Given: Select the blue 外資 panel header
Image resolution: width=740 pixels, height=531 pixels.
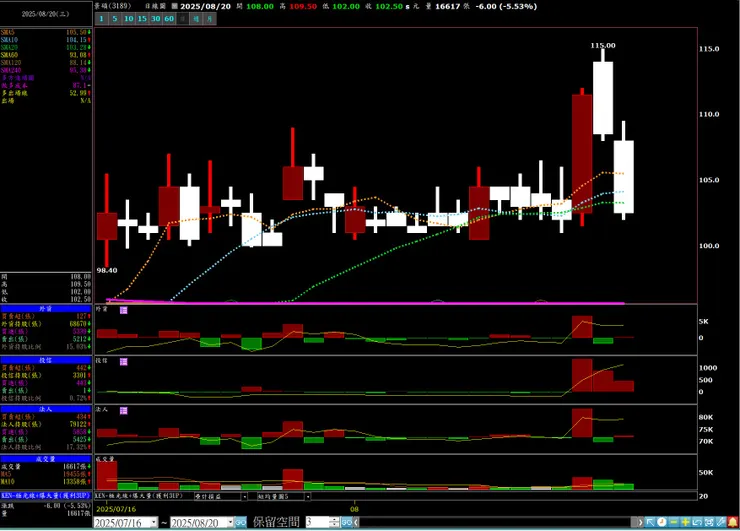Looking at the screenshot, I should 45,309.
